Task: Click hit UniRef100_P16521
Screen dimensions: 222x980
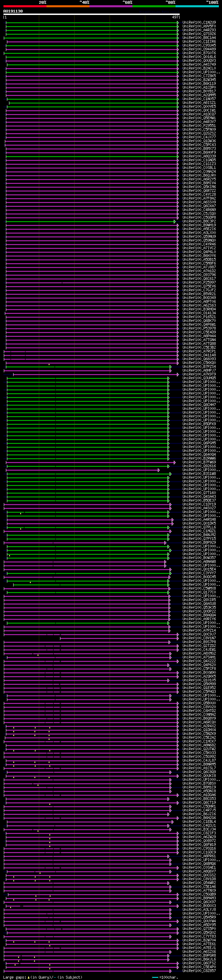Action: pyautogui.click(x=199, y=317)
